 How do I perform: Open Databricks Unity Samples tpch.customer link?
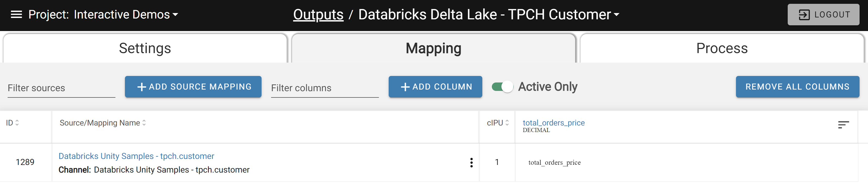pyautogui.click(x=136, y=156)
